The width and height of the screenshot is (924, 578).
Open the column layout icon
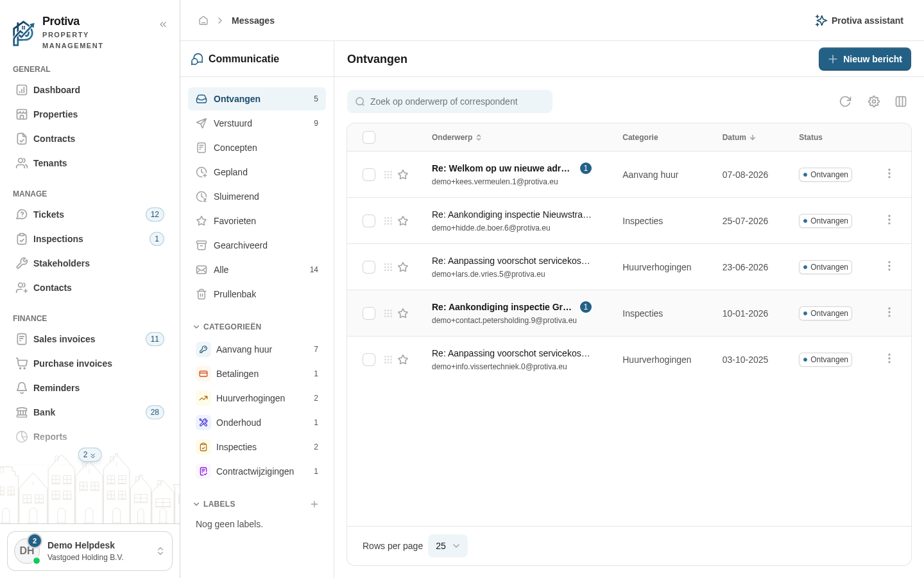tap(901, 101)
